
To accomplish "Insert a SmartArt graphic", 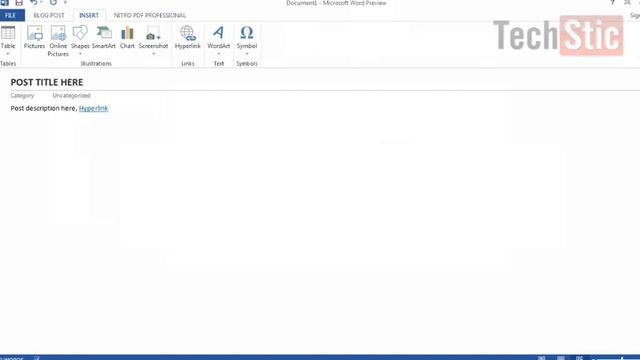I will click(104, 38).
